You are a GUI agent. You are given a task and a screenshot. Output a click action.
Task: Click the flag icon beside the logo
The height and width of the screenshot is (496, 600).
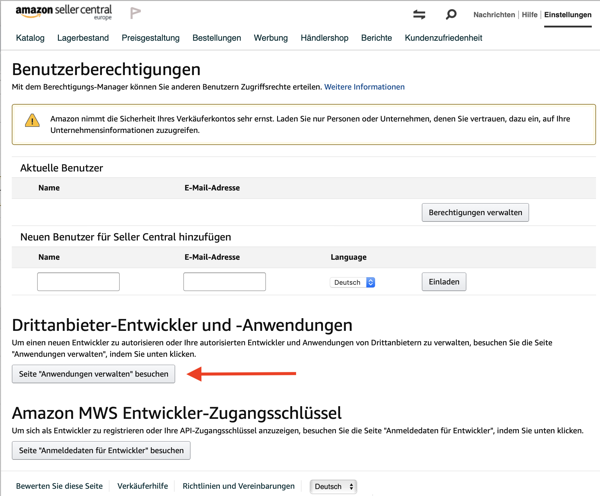135,13
